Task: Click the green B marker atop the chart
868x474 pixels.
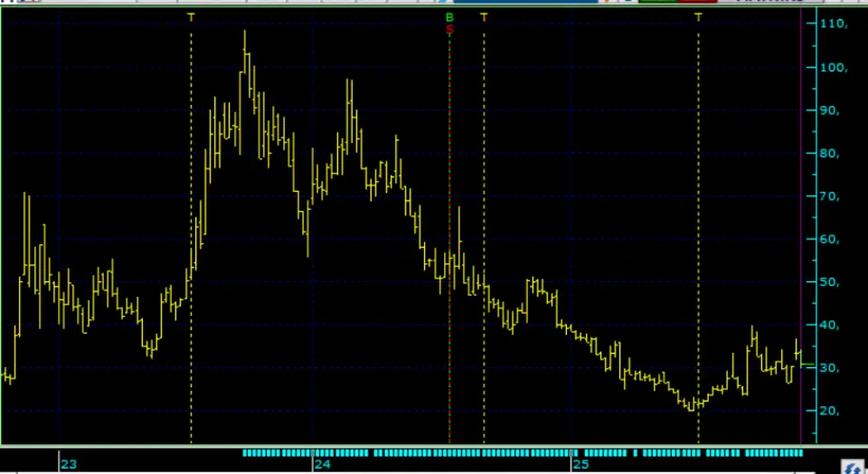Action: (449, 17)
